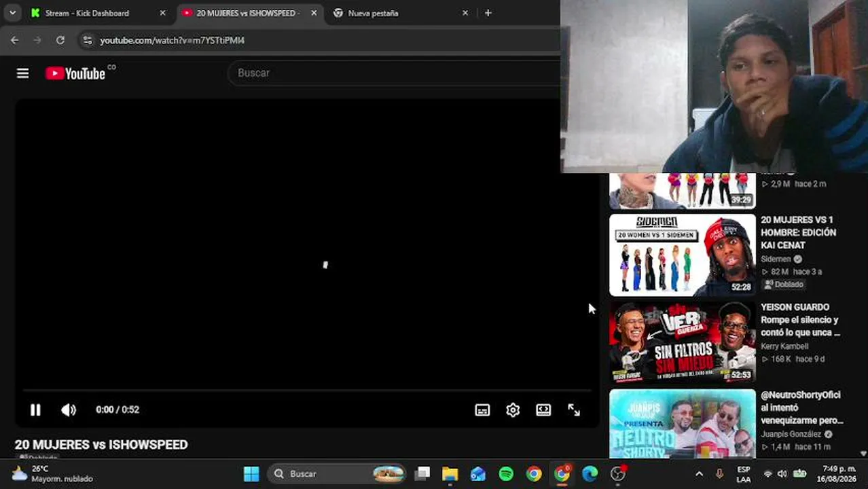The width and height of the screenshot is (868, 489).
Task: Close the Stream - Kick Dashboard tab
Action: 162,13
